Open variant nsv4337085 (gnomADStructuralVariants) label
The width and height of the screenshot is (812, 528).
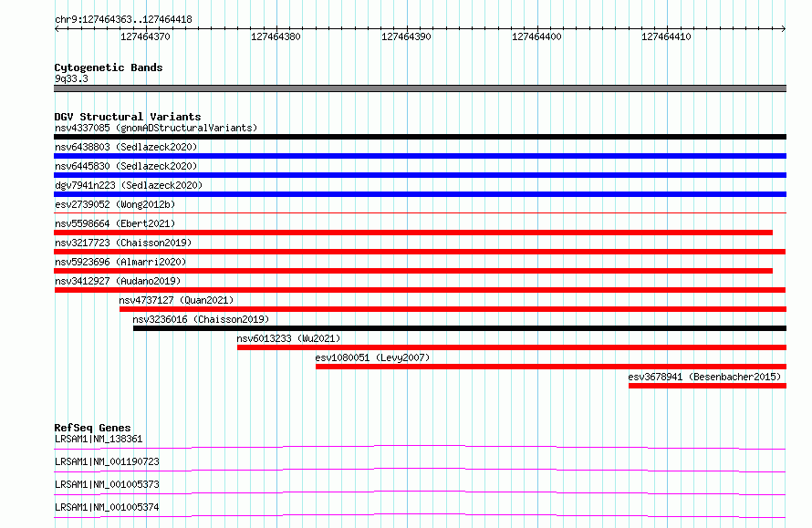(156, 128)
